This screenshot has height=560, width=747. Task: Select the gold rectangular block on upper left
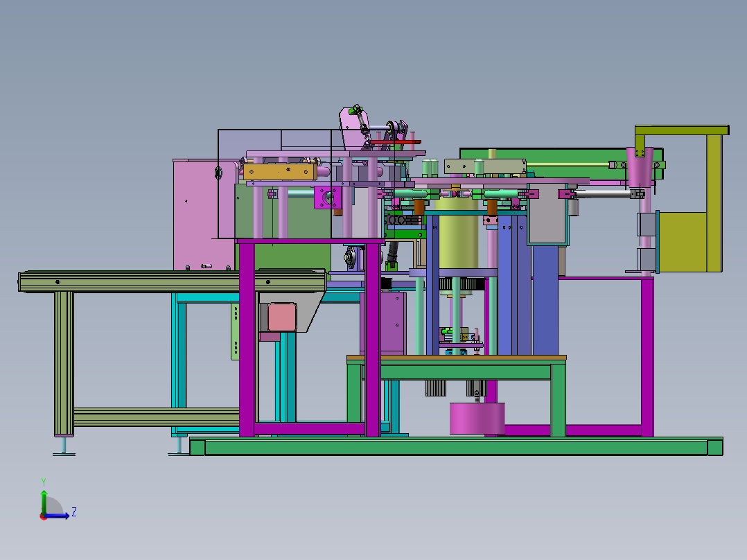tap(280, 172)
